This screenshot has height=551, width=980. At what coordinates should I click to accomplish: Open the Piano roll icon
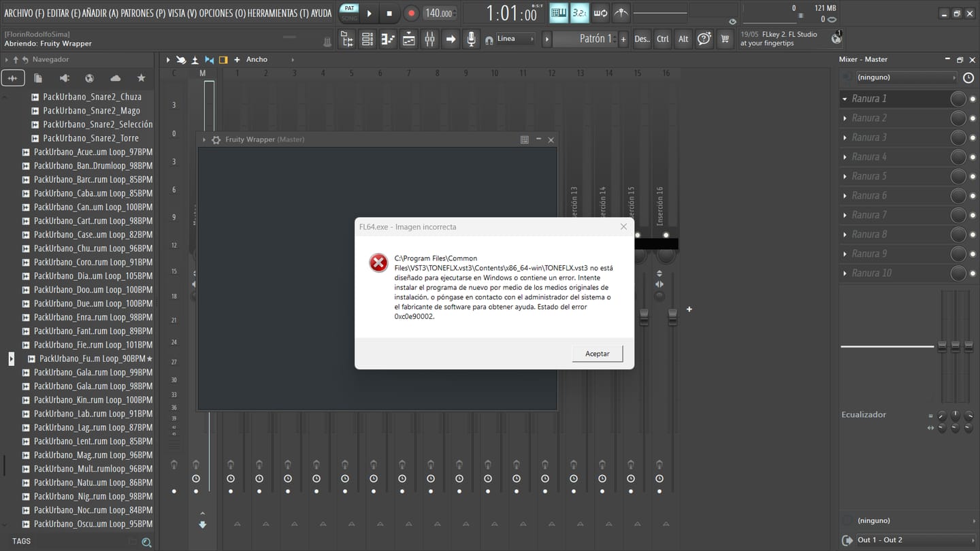pyautogui.click(x=388, y=39)
